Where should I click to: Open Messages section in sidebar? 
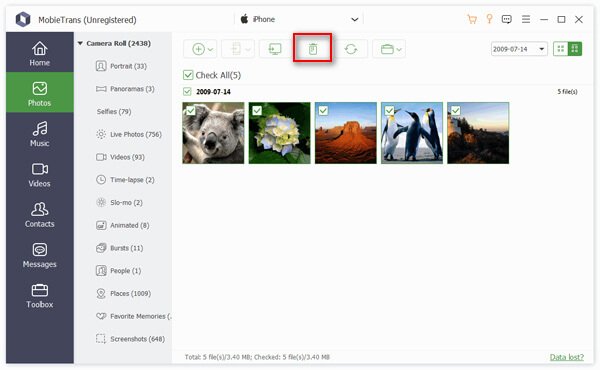(x=39, y=255)
